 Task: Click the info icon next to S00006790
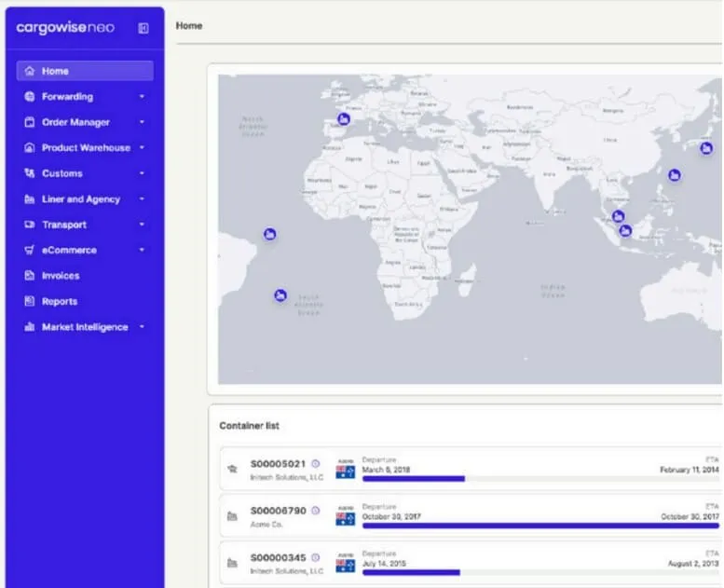pos(315,511)
